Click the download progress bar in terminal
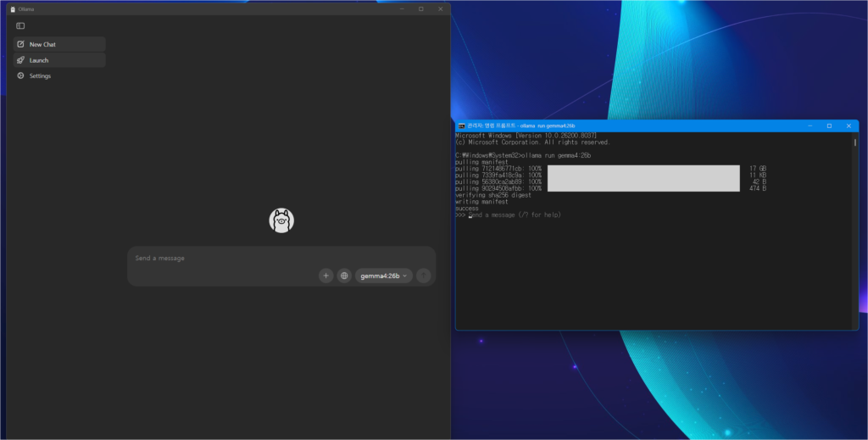 643,178
